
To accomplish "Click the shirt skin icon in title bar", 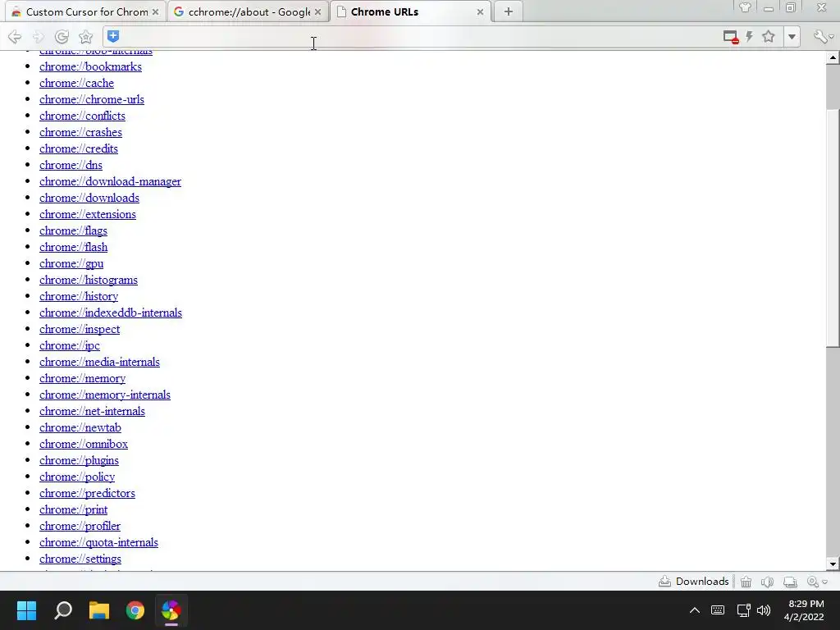I will tap(745, 7).
